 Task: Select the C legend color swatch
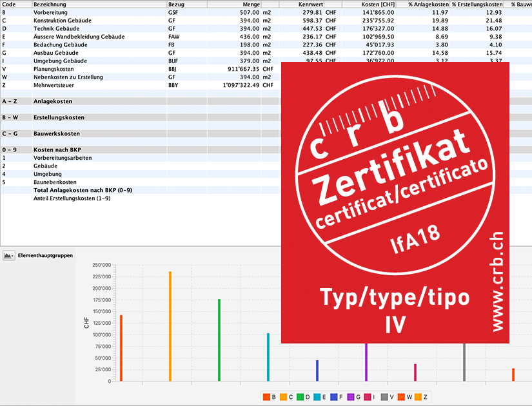point(283,397)
